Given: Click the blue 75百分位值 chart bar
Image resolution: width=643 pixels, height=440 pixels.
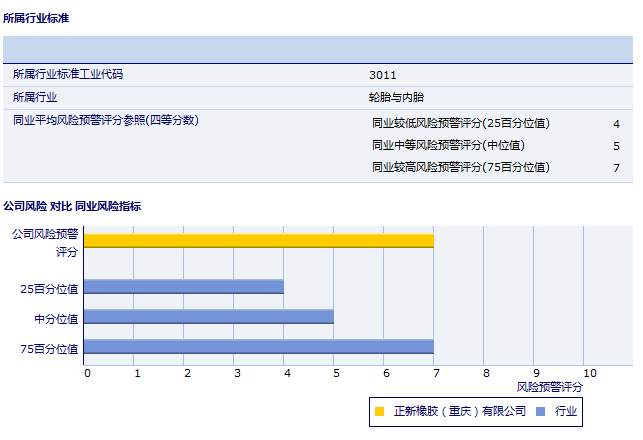Looking at the screenshot, I should click(259, 347).
